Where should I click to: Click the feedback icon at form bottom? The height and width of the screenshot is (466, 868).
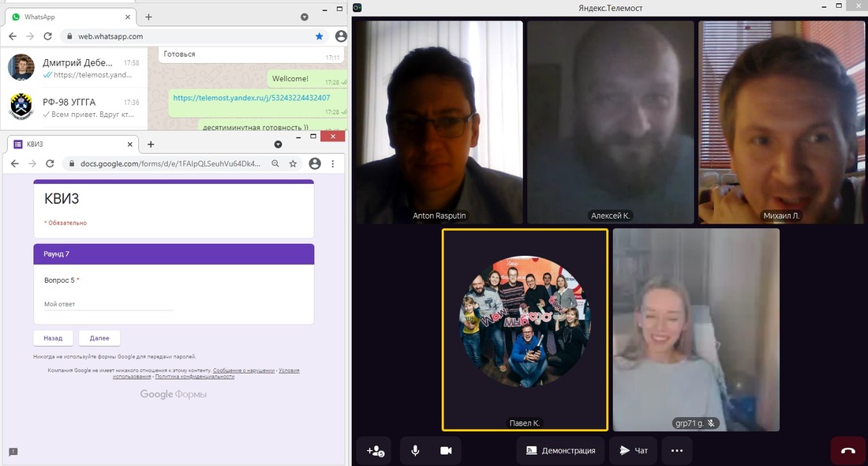coord(13,452)
